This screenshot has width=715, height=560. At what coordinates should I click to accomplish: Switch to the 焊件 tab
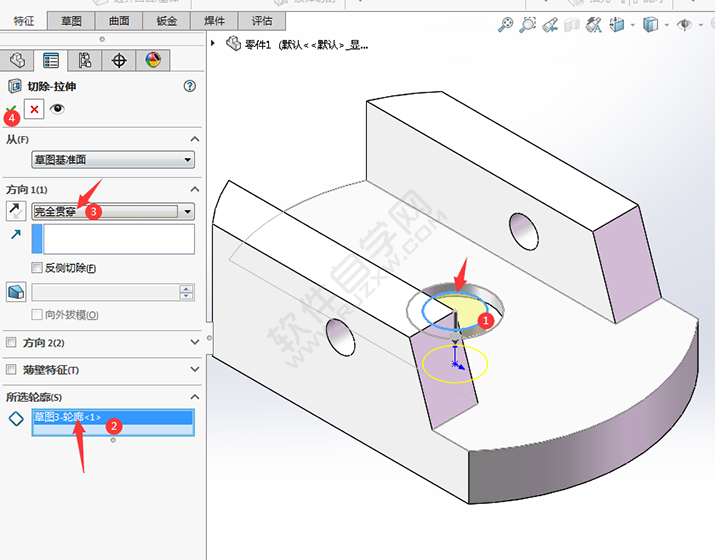214,21
